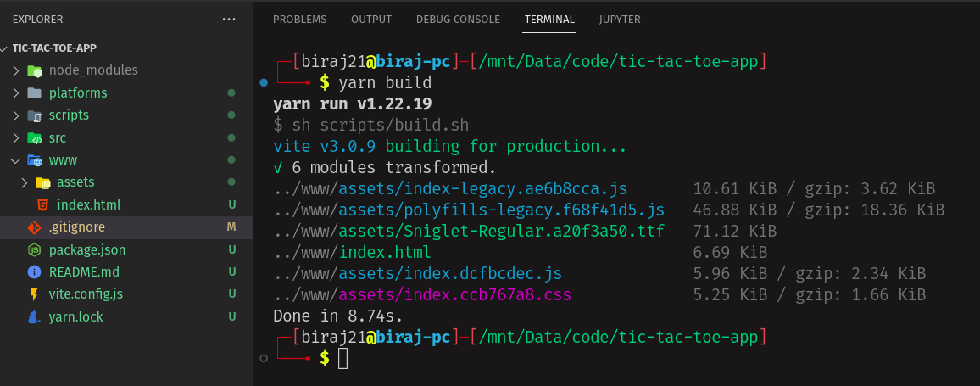Click the terminal cursor at the prompt

click(342, 359)
